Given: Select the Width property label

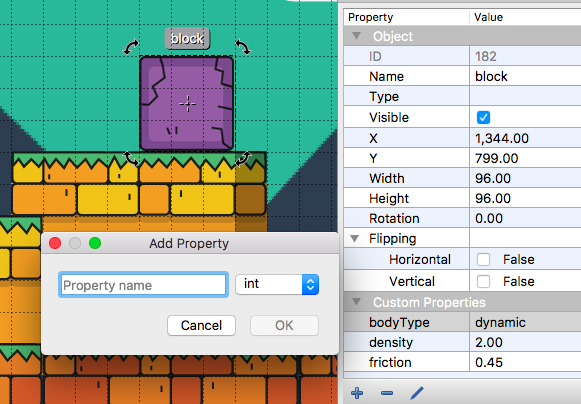Looking at the screenshot, I should (387, 178).
